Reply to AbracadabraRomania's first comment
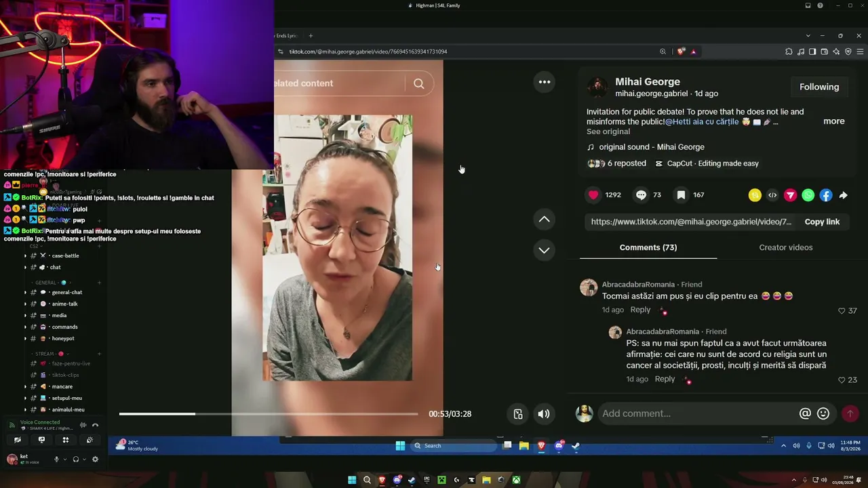 pyautogui.click(x=640, y=310)
